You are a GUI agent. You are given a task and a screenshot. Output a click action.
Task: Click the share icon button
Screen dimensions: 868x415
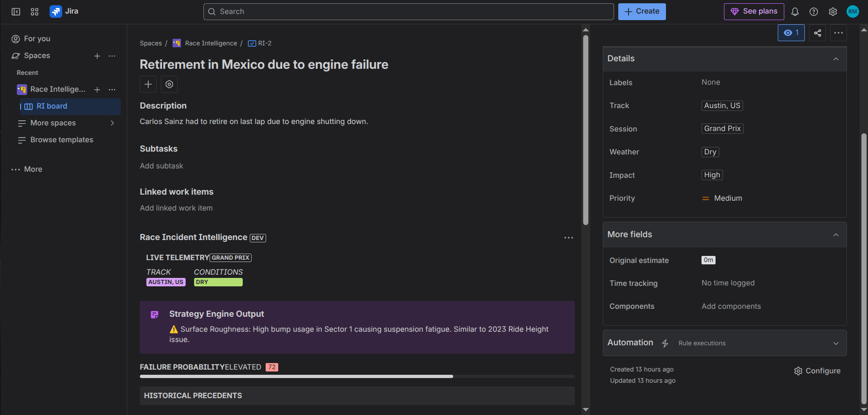point(817,33)
